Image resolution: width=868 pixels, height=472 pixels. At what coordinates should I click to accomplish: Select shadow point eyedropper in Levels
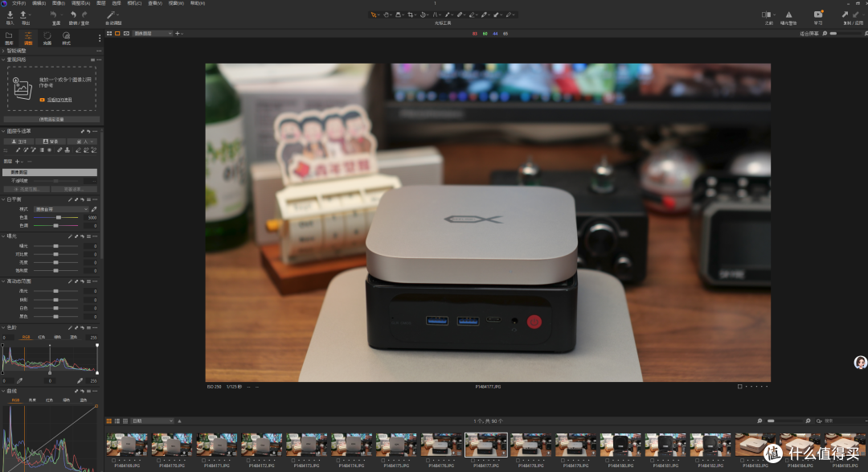pos(20,381)
